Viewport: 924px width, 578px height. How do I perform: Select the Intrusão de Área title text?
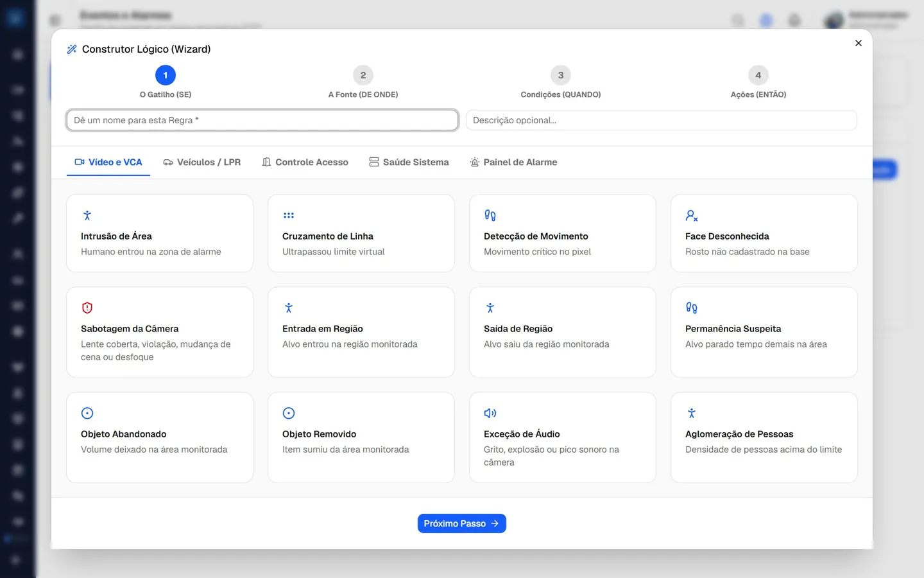(x=116, y=236)
